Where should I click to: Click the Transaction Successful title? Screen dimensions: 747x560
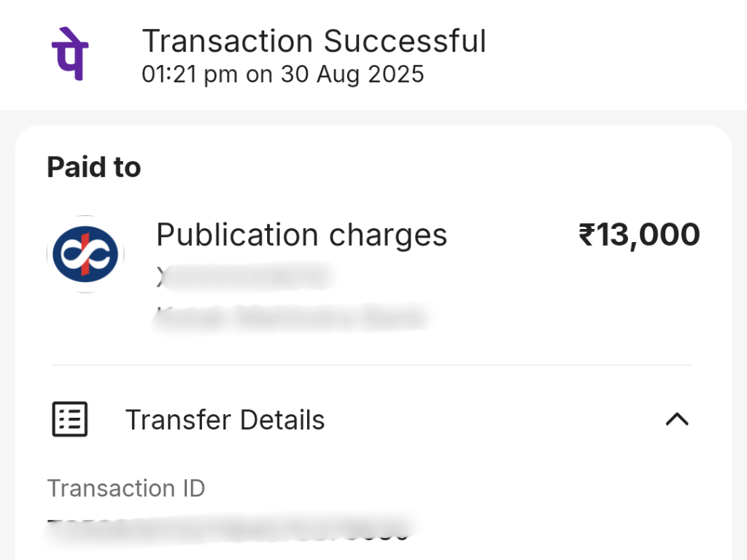click(x=315, y=42)
